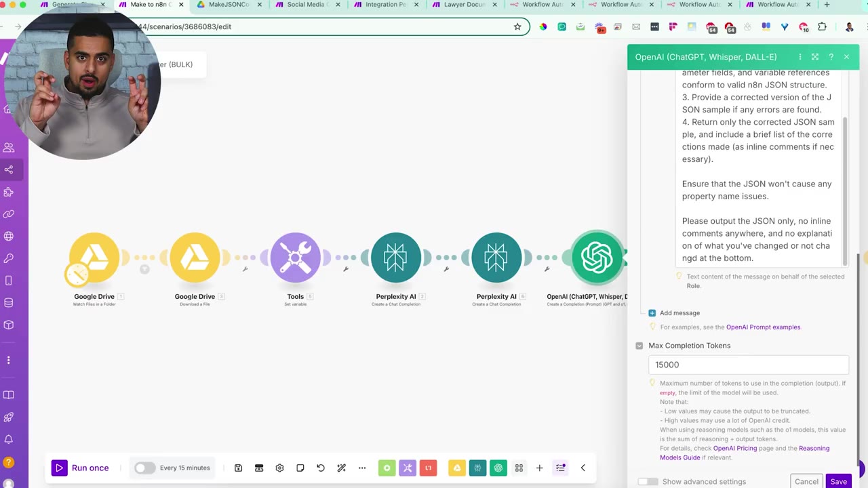Click the auto-align magic wand icon
Screen dimensions: 868x488
click(x=341, y=468)
